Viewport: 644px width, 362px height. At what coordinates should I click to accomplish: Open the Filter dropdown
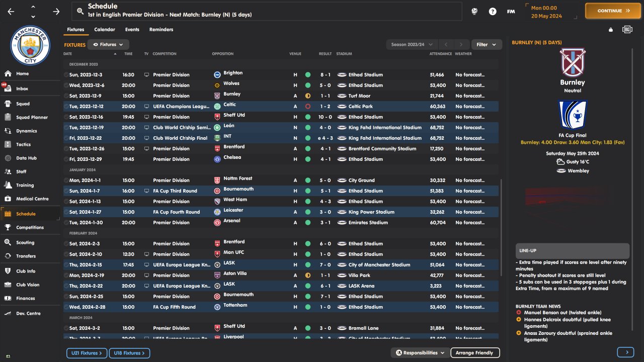(486, 45)
